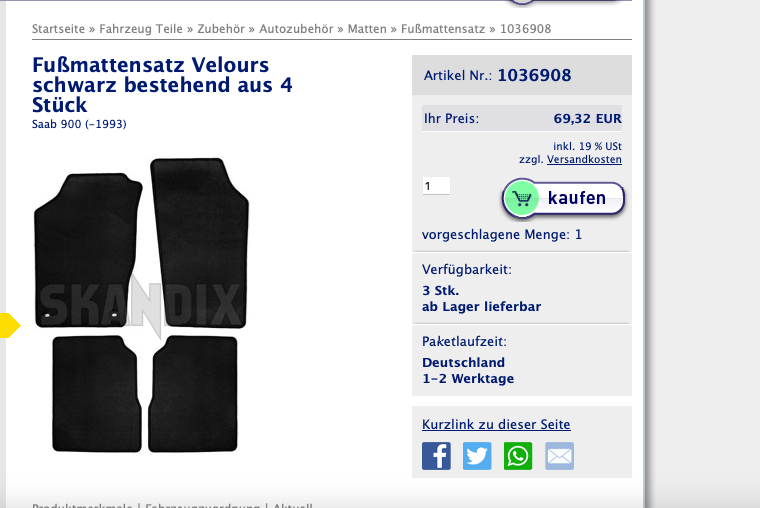
Task: Go back to Matten category
Action: 367,29
